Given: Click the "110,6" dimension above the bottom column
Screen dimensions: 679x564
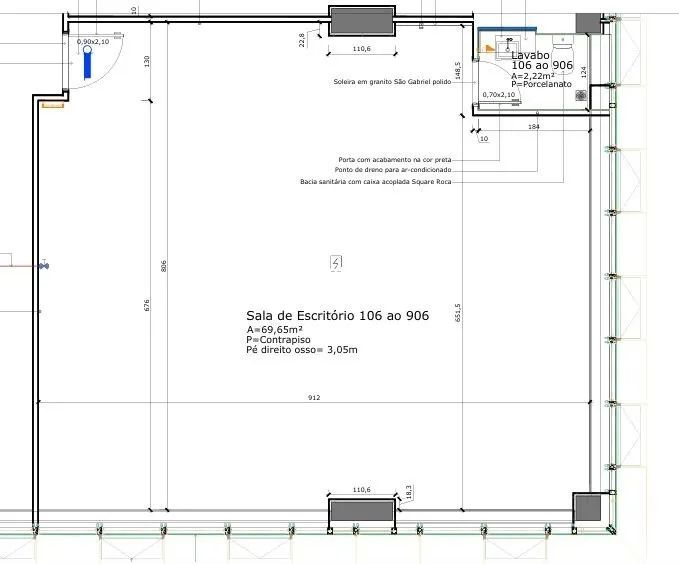Looking at the screenshot, I should pyautogui.click(x=362, y=489).
